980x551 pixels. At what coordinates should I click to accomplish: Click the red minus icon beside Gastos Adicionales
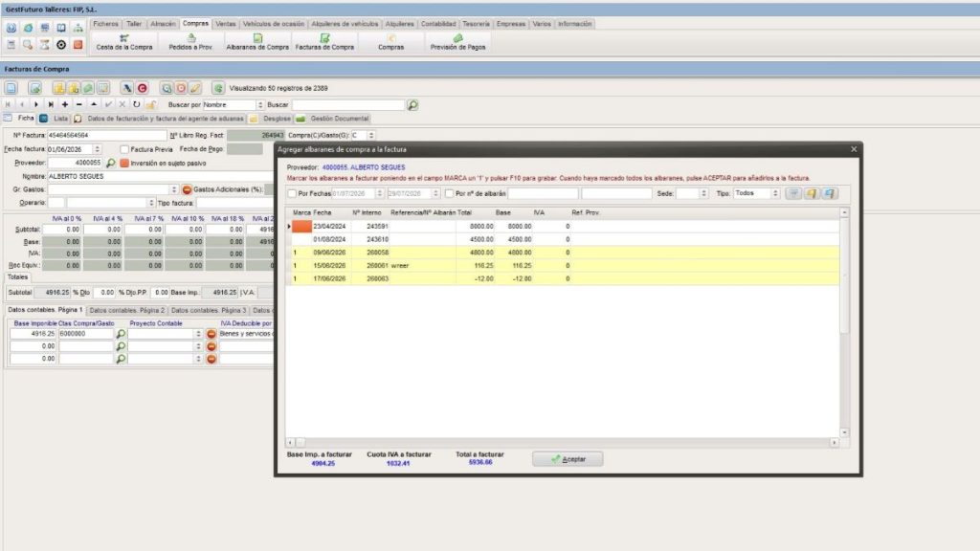(x=187, y=189)
